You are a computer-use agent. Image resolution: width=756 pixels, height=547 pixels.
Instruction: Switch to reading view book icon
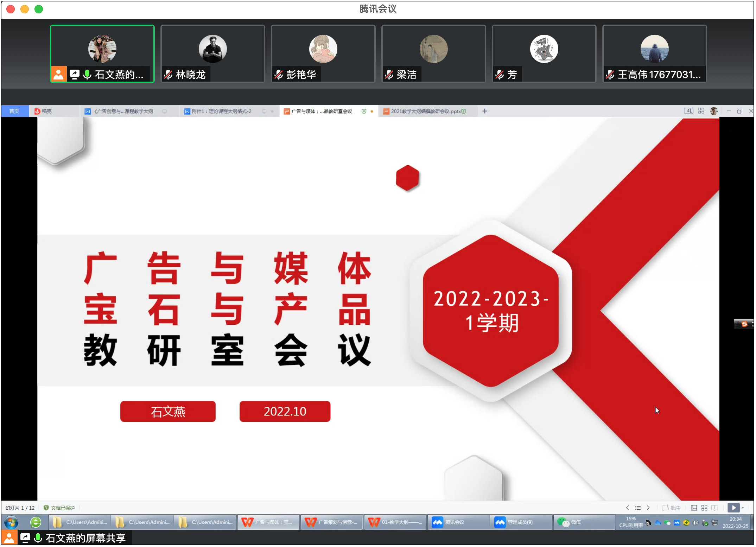pyautogui.click(x=714, y=508)
